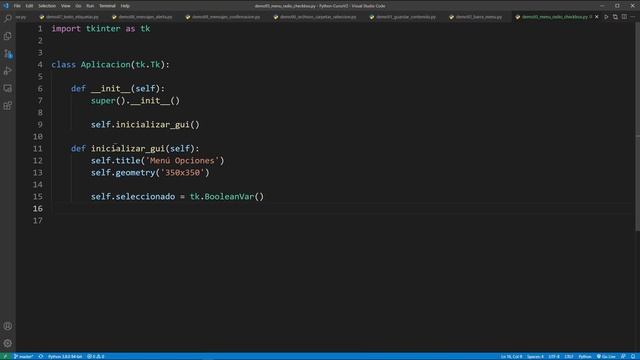640x360 pixels.
Task: Open the Terminal menu
Action: (107, 6)
